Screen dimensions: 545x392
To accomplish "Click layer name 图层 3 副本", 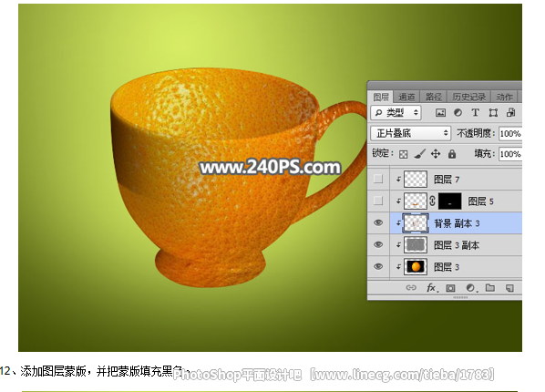I will tap(457, 245).
